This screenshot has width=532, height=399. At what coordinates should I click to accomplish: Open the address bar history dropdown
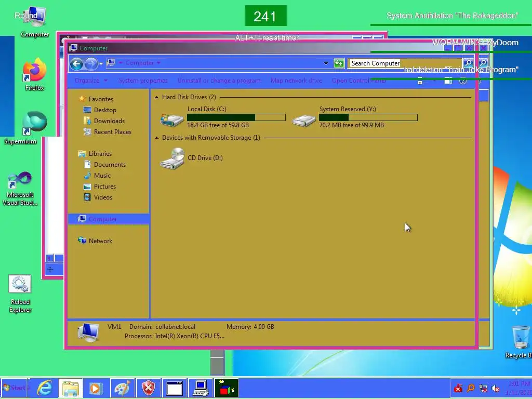[326, 63]
